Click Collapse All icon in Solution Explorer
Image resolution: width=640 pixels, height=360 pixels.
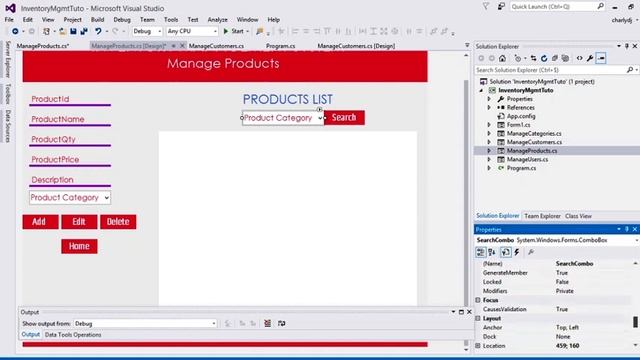555,58
